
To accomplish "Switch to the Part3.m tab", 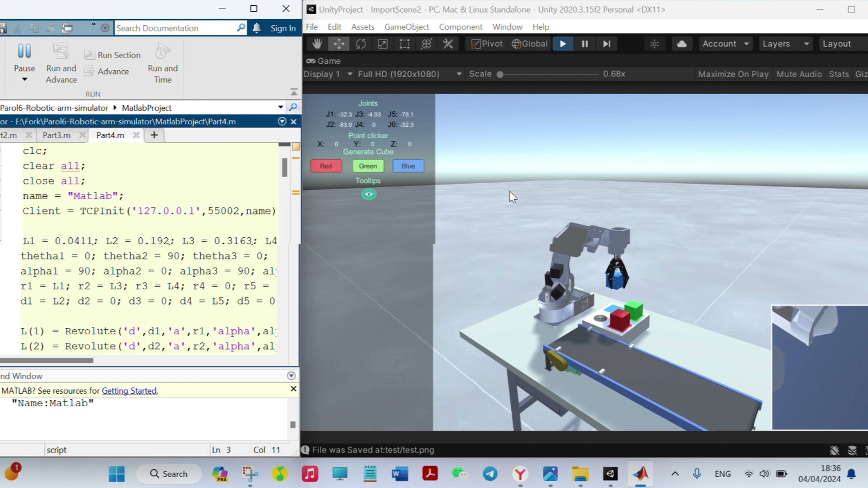I will [57, 135].
